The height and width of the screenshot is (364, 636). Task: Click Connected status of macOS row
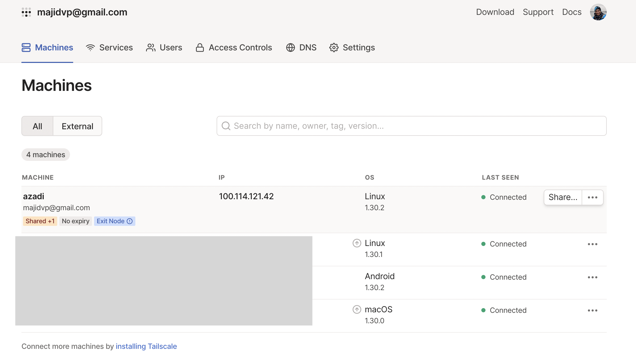(x=504, y=310)
